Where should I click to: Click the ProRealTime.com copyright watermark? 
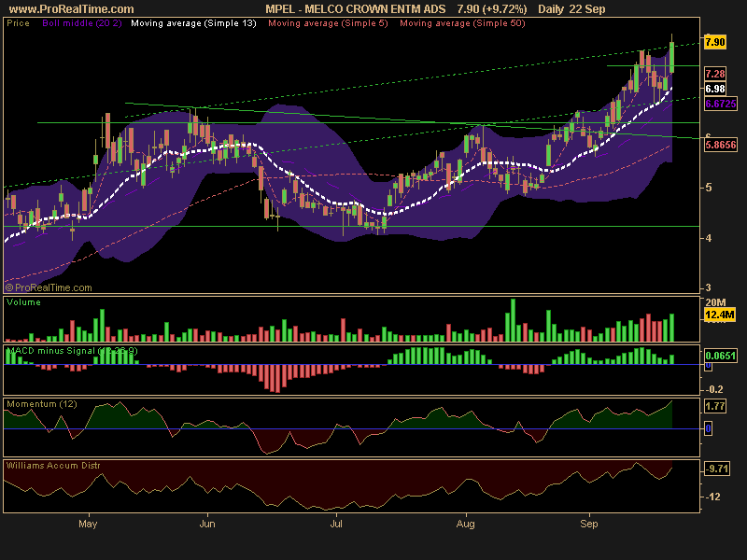[x=49, y=287]
